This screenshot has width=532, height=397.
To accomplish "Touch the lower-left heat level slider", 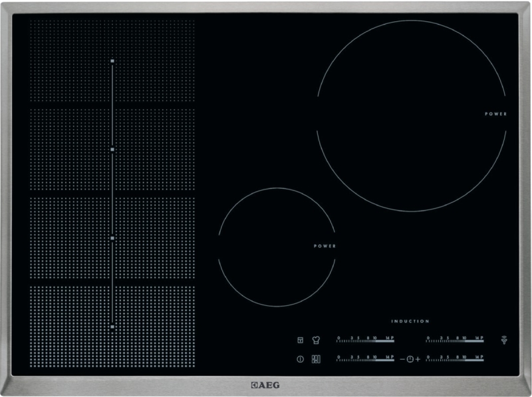I will point(365,358).
